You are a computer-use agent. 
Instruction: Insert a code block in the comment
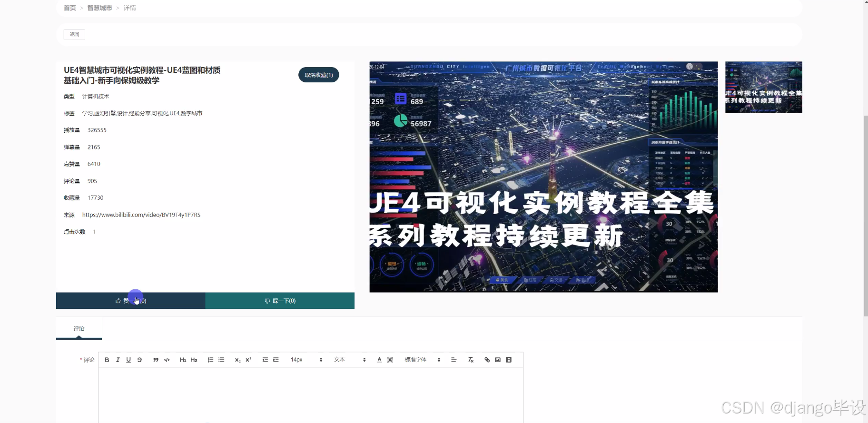(167, 360)
